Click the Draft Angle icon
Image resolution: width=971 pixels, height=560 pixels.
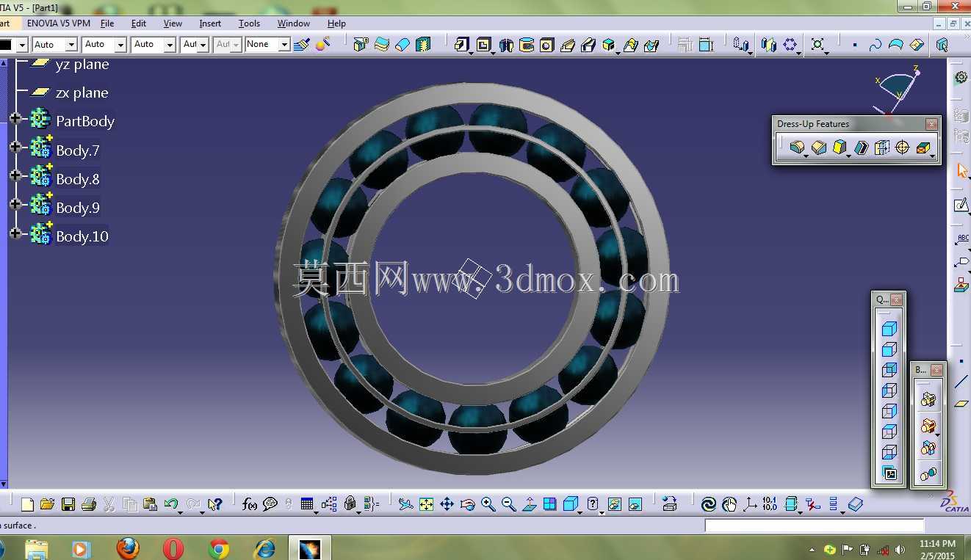pyautogui.click(x=840, y=148)
